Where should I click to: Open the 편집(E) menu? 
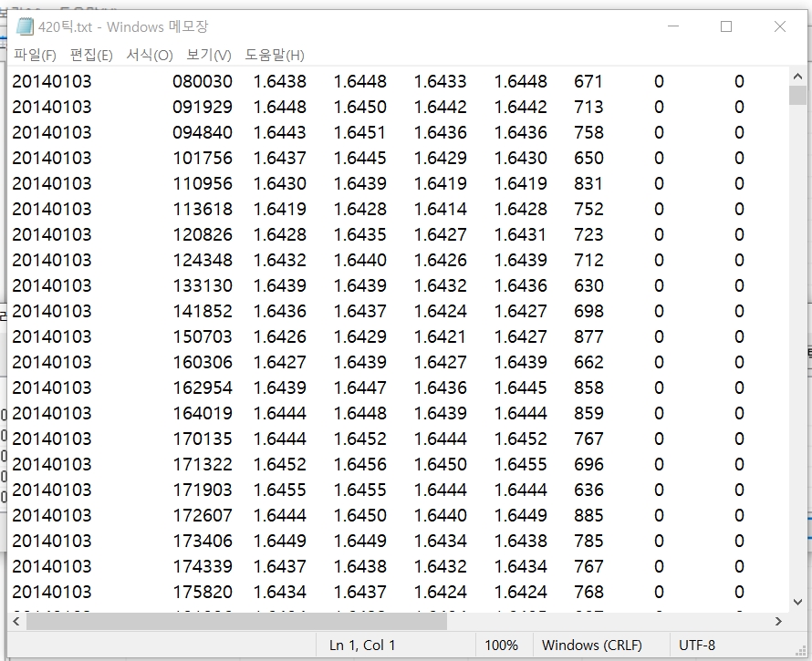pos(91,56)
